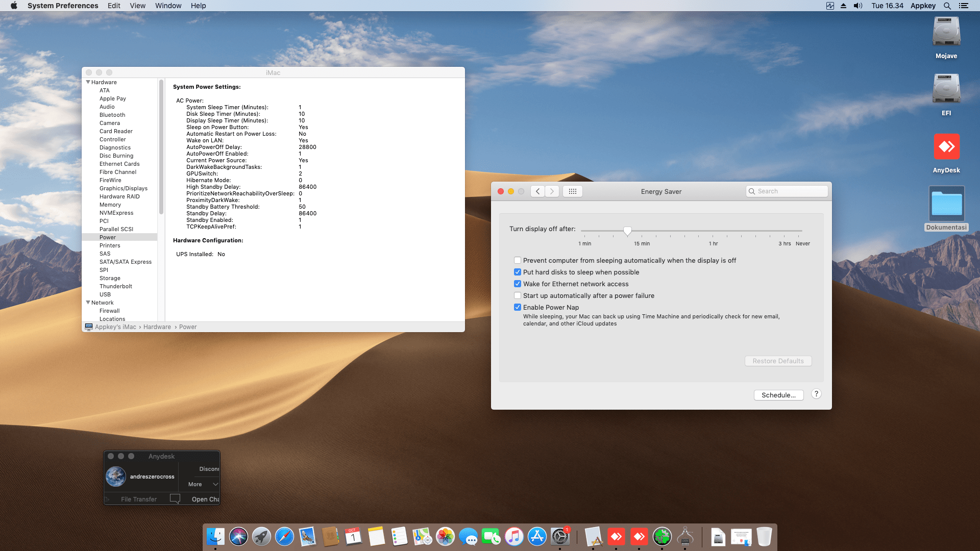This screenshot has width=980, height=551.
Task: Enable Prevent computer from sleeping automatically
Action: coord(518,260)
